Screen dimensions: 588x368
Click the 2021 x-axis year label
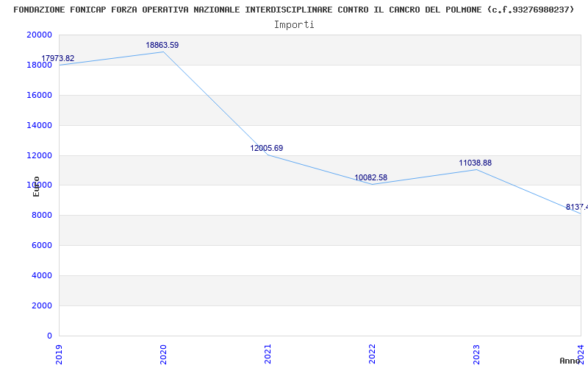click(x=268, y=354)
